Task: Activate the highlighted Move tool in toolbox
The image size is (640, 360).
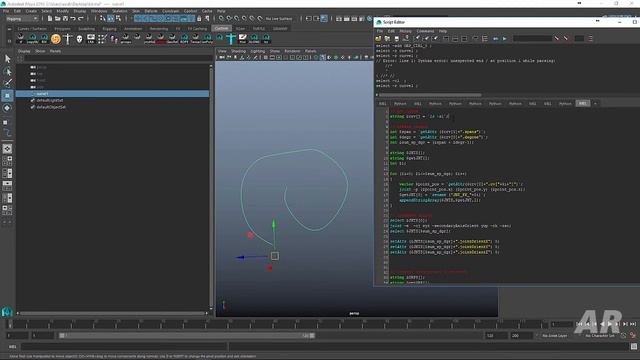Action: coord(7,96)
